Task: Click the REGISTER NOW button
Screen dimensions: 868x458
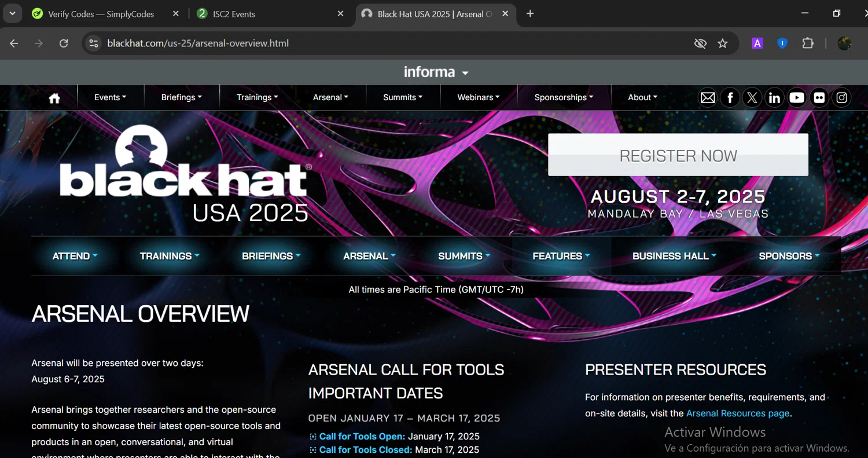Action: pyautogui.click(x=678, y=155)
